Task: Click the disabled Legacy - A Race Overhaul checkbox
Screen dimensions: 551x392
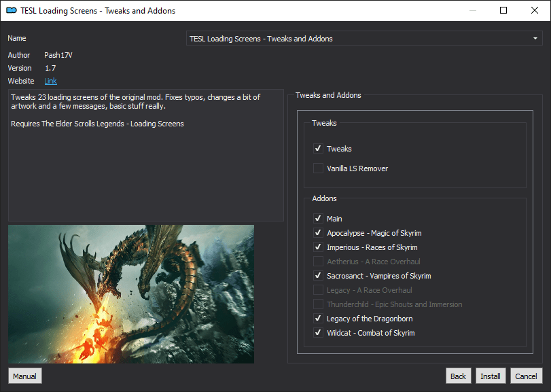Action: [x=318, y=290]
